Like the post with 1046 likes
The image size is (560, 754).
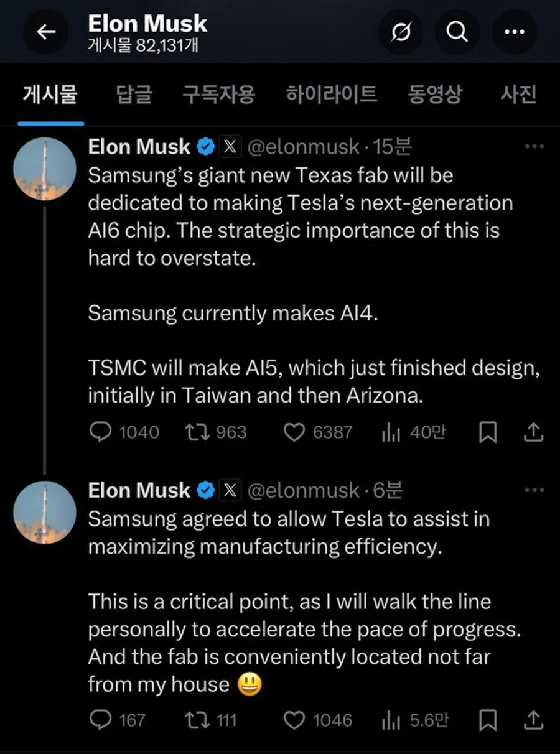tap(294, 720)
